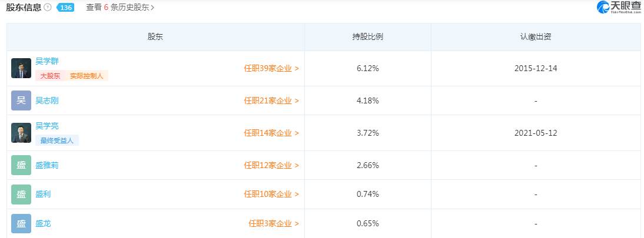This screenshot has width=644, height=238.
Task: Expand 盛龙's 3 affiliated companies
Action: click(x=274, y=223)
